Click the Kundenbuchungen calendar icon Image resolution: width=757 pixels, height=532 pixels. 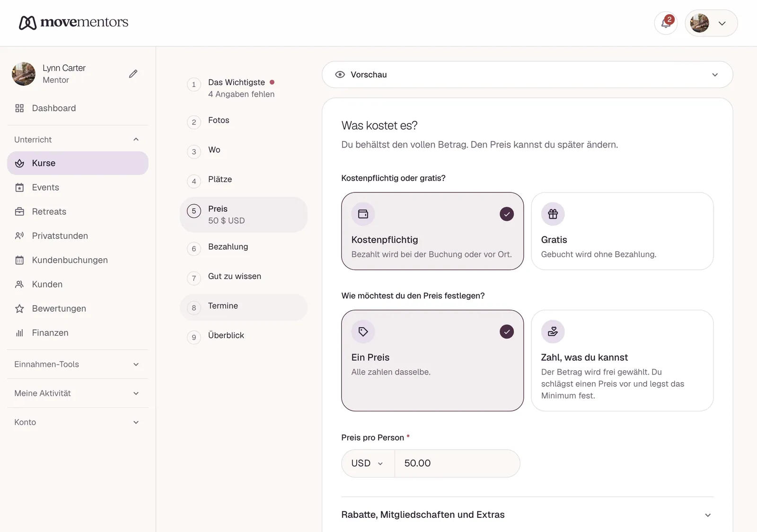pyautogui.click(x=19, y=260)
